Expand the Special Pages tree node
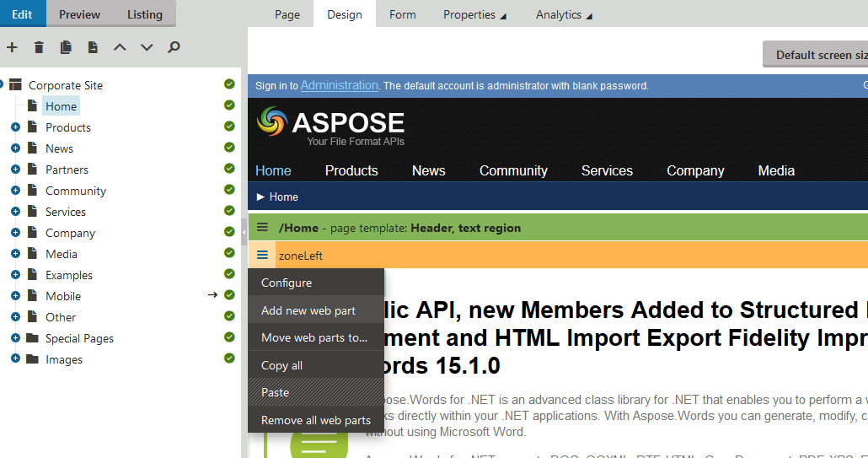This screenshot has width=868, height=458. click(15, 338)
